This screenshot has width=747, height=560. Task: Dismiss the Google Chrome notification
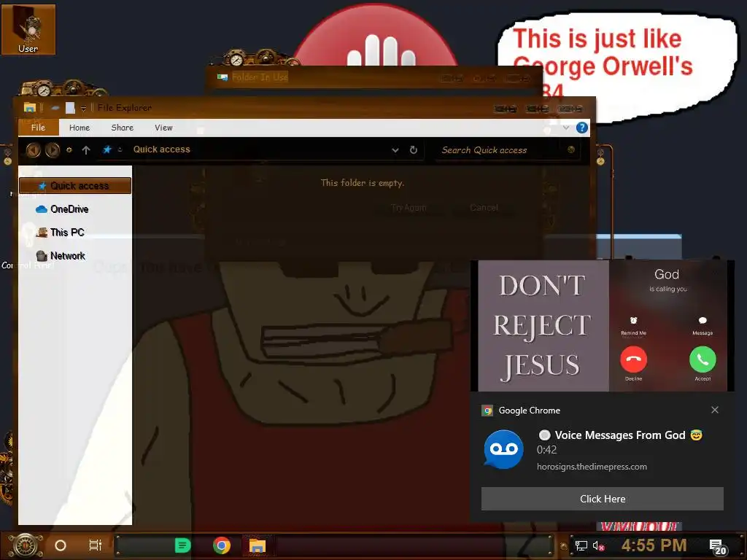[x=715, y=410]
